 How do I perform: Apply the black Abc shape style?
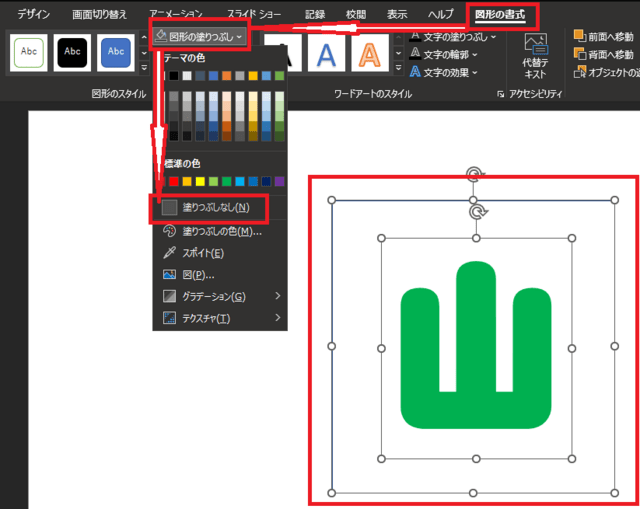tap(74, 52)
